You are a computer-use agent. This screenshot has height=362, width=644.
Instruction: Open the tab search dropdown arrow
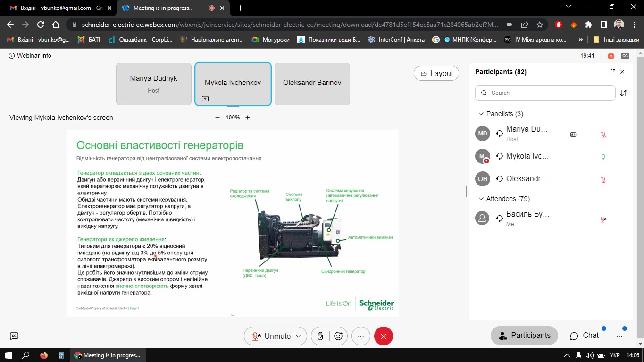click(569, 7)
